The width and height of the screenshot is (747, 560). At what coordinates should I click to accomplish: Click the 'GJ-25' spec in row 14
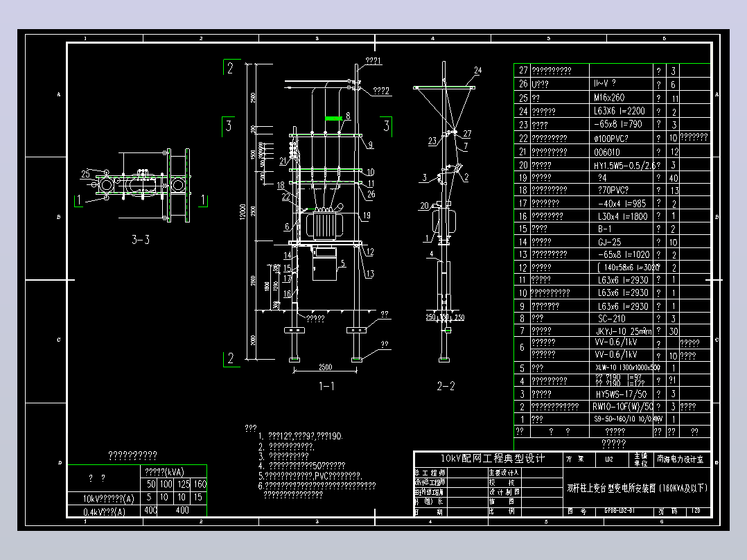click(x=609, y=242)
